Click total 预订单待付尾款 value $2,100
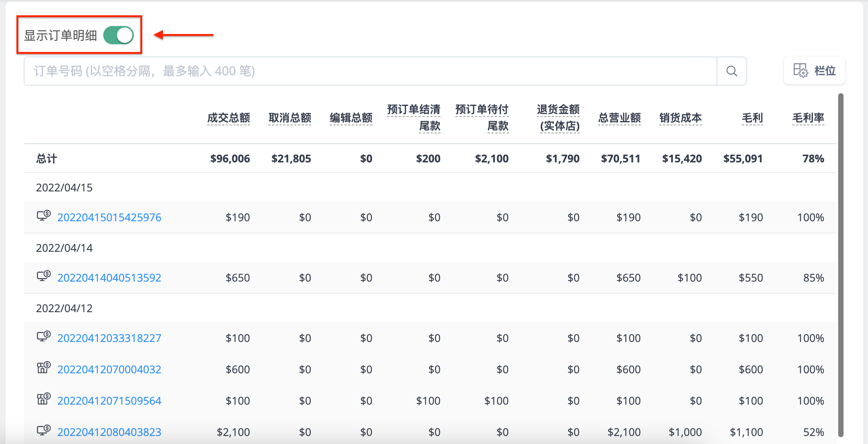The width and height of the screenshot is (868, 444). pyautogui.click(x=492, y=159)
